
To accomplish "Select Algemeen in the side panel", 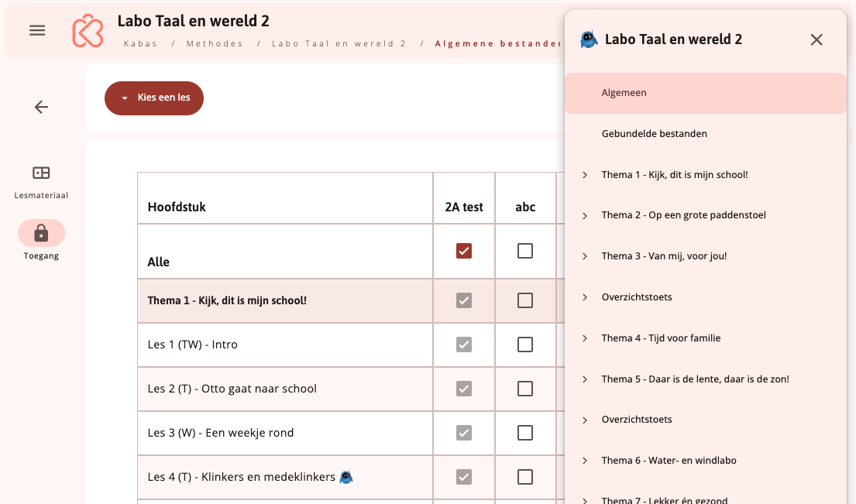I will click(x=705, y=93).
